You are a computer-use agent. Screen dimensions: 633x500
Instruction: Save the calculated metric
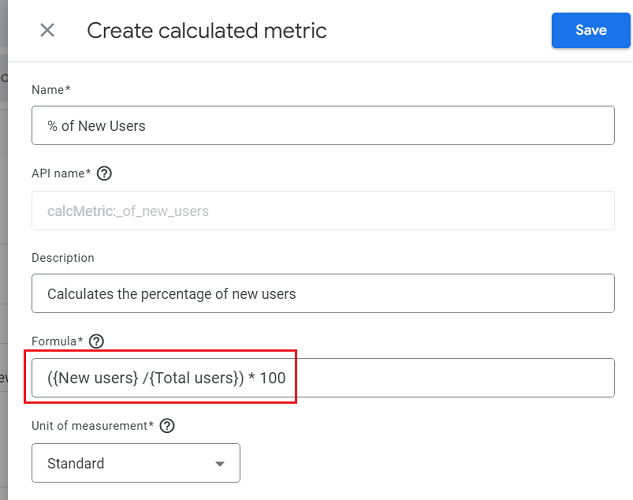click(x=591, y=30)
